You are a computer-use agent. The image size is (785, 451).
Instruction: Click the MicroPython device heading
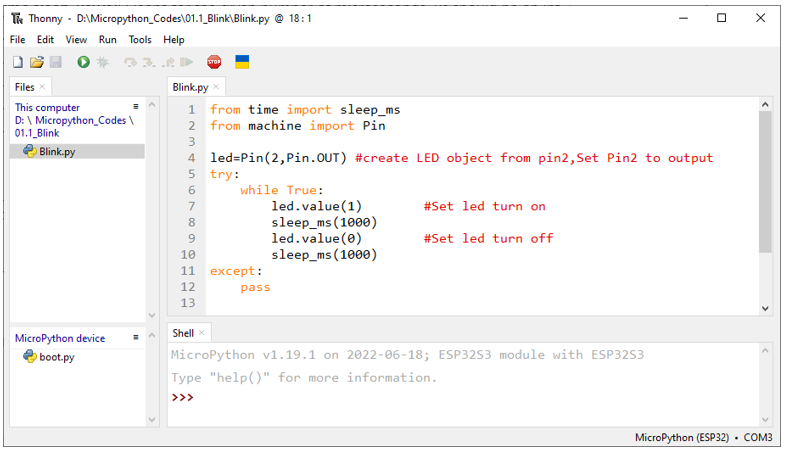[x=60, y=338]
